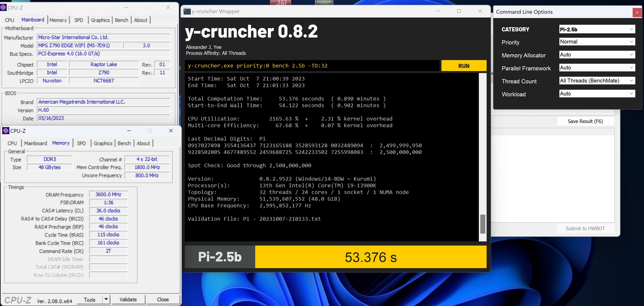
Task: Close the CPU-Z Memory window
Action: click(171, 131)
